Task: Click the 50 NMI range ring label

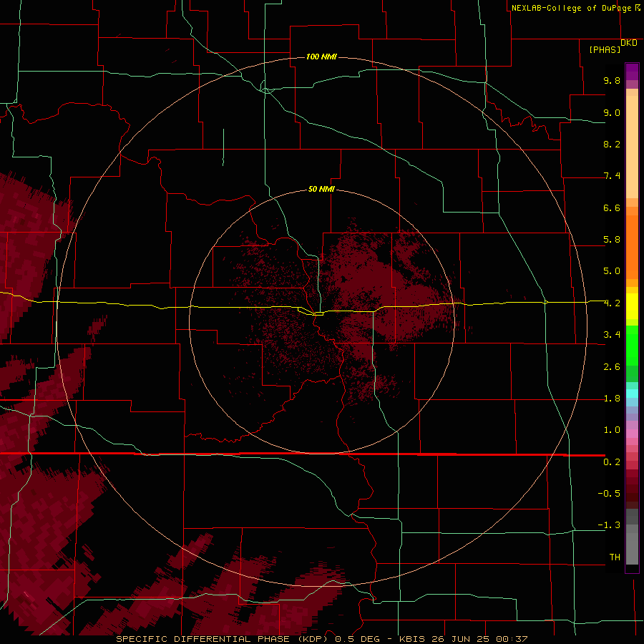Action: tap(321, 189)
